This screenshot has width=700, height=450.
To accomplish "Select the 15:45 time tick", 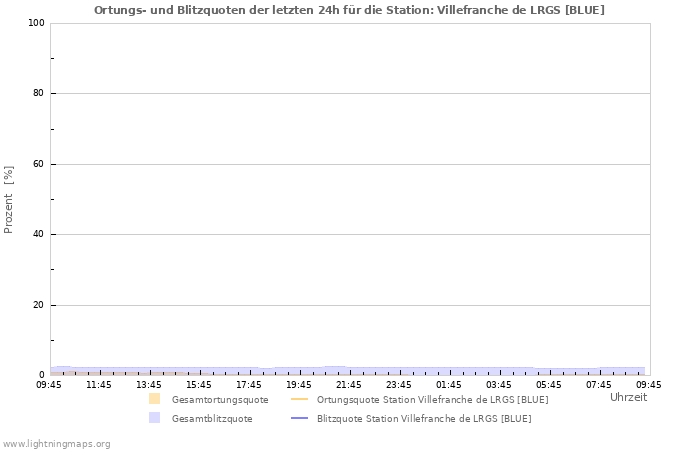I will [199, 384].
